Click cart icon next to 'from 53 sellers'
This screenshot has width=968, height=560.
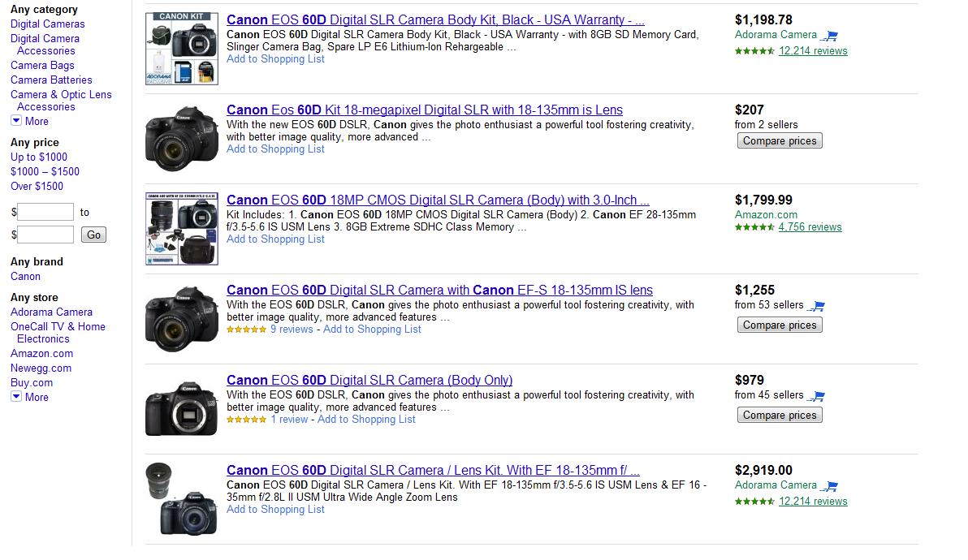coord(816,306)
